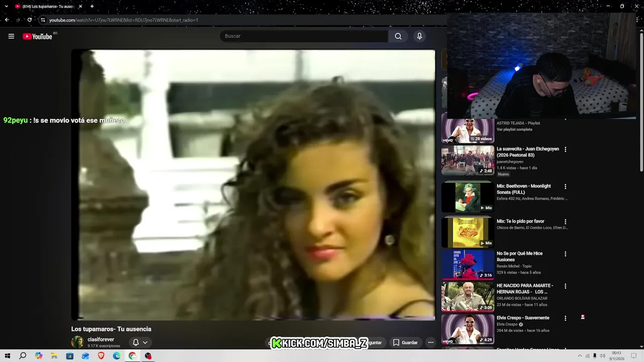Switch to Chrome in the taskbar
This screenshot has height=362, width=644.
tap(132, 355)
